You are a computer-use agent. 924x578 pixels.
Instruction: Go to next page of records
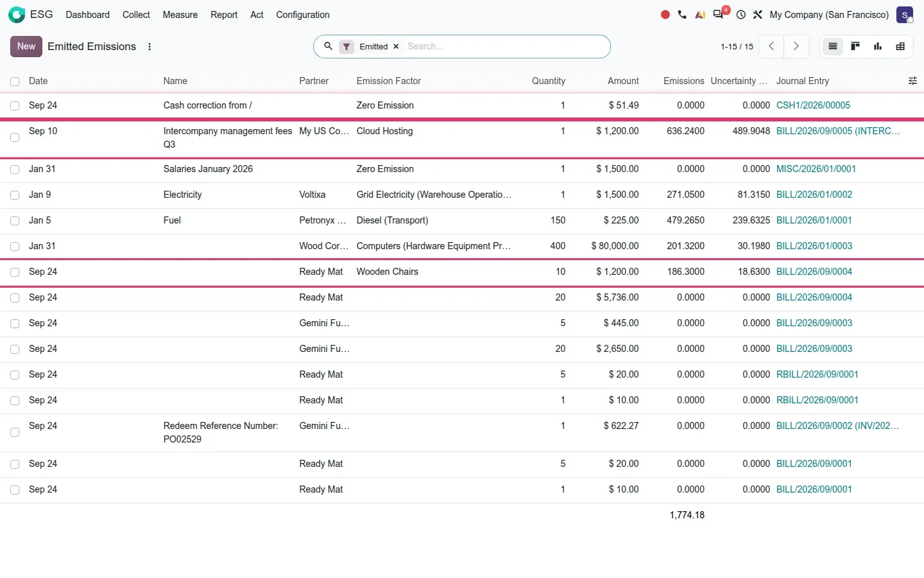tap(796, 46)
